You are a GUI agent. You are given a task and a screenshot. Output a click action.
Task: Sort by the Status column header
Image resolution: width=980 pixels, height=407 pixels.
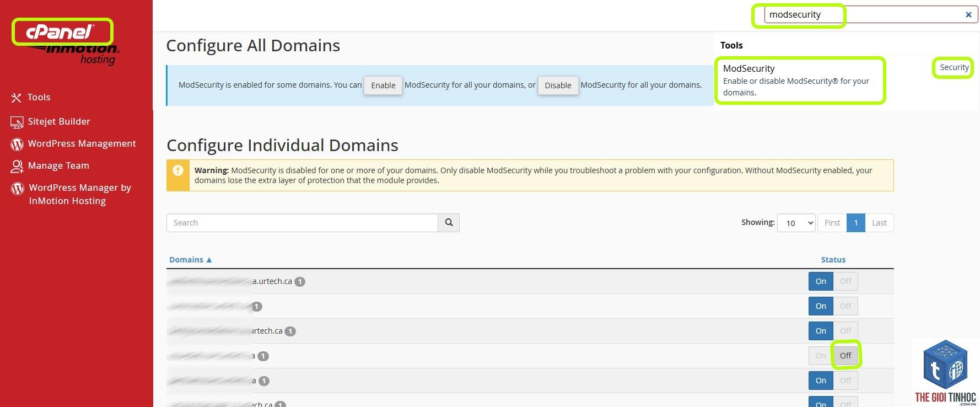pyautogui.click(x=833, y=260)
